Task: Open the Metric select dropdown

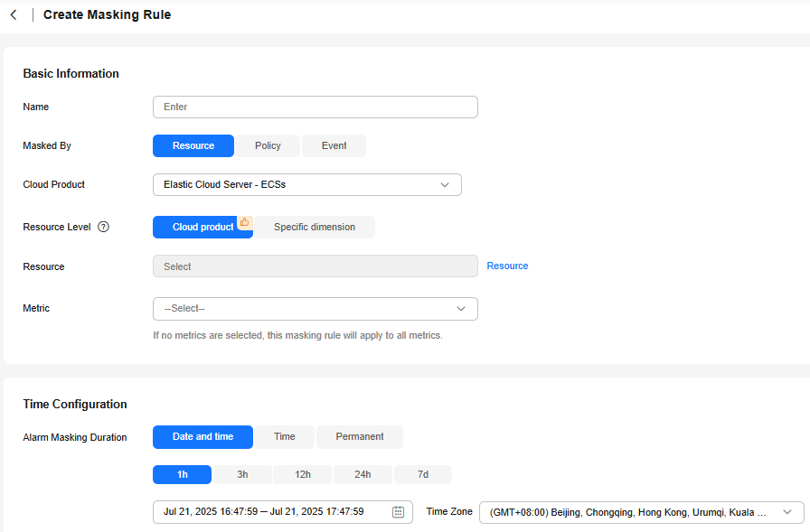Action: (316, 309)
